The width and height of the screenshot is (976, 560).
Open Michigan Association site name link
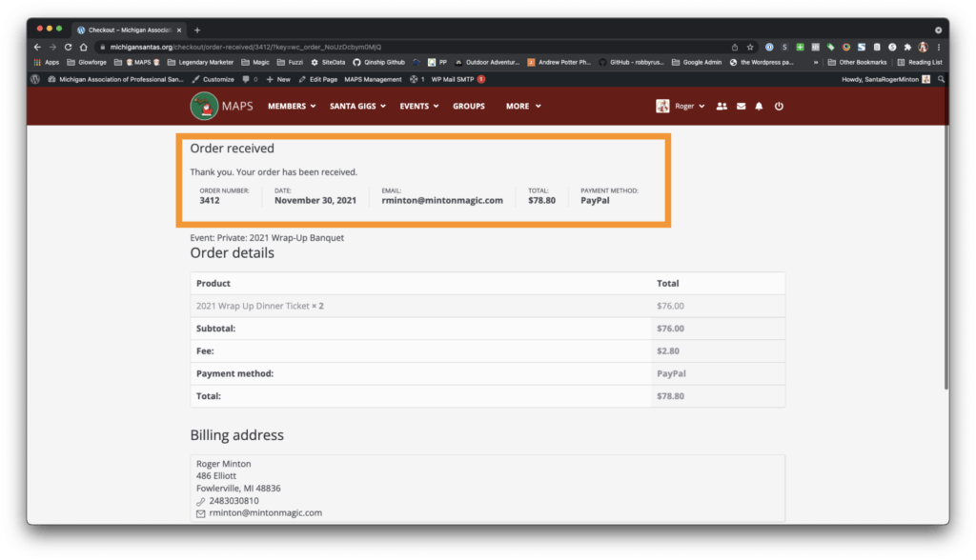(115, 80)
